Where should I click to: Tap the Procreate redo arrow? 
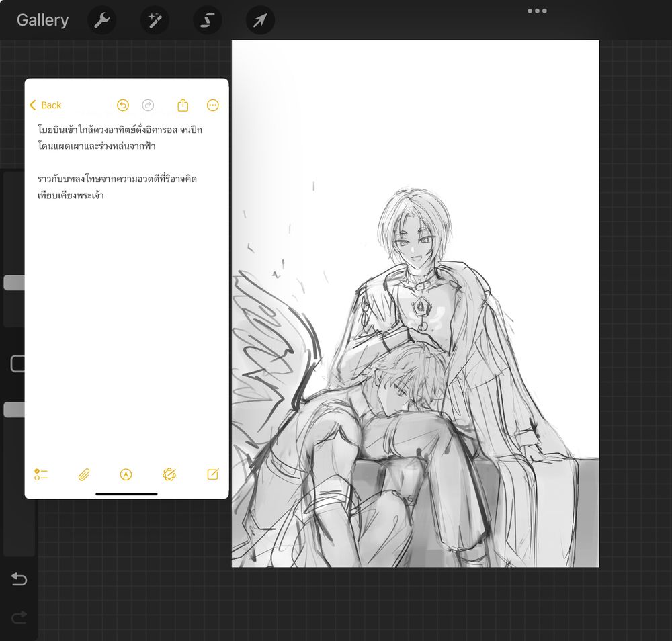point(19,617)
